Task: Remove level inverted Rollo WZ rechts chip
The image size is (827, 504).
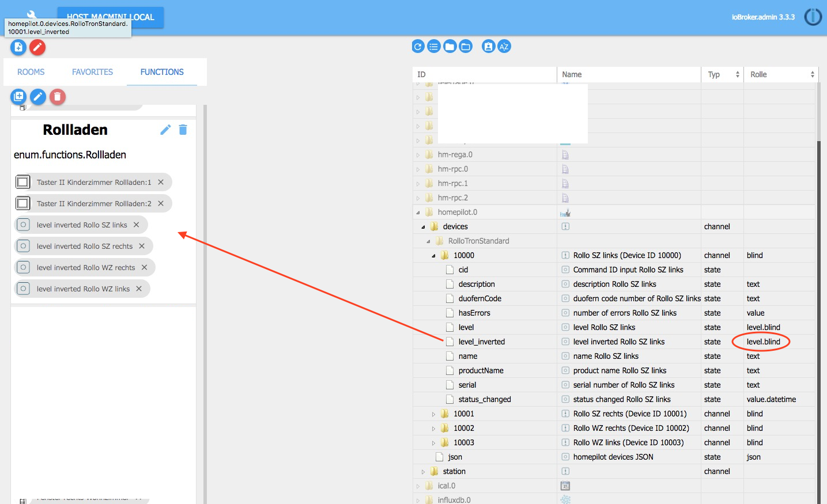Action: (x=145, y=267)
